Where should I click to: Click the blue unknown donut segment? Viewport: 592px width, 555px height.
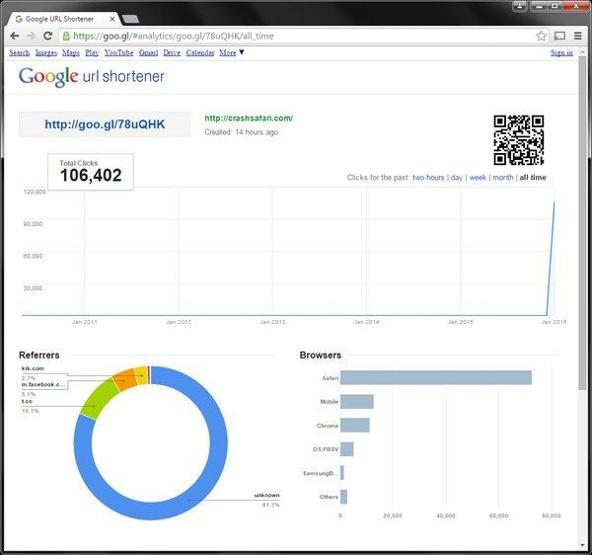189,500
